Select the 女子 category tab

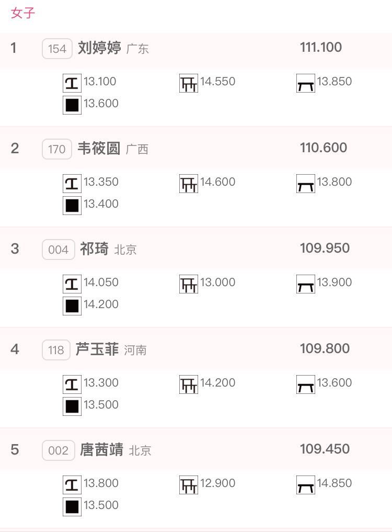22,13
